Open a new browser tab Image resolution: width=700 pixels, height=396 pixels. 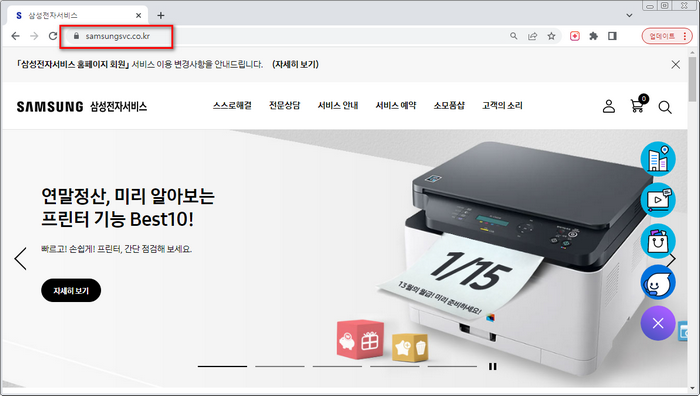(161, 16)
